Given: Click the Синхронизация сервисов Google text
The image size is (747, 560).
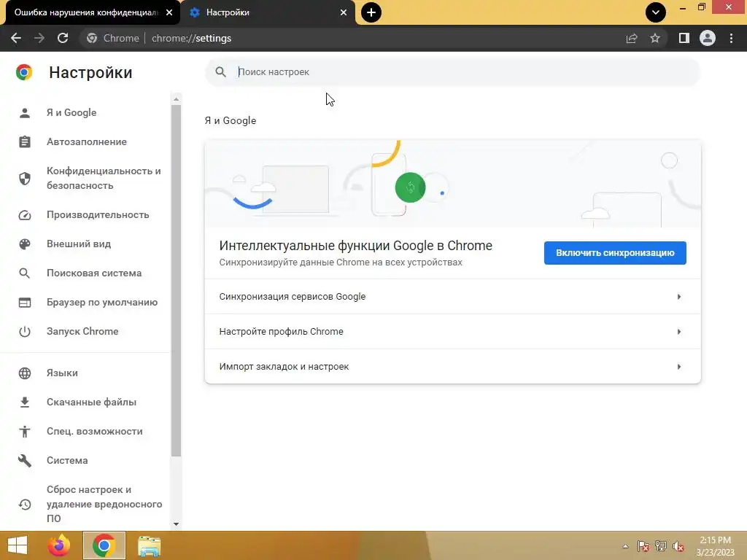Looking at the screenshot, I should (x=292, y=297).
